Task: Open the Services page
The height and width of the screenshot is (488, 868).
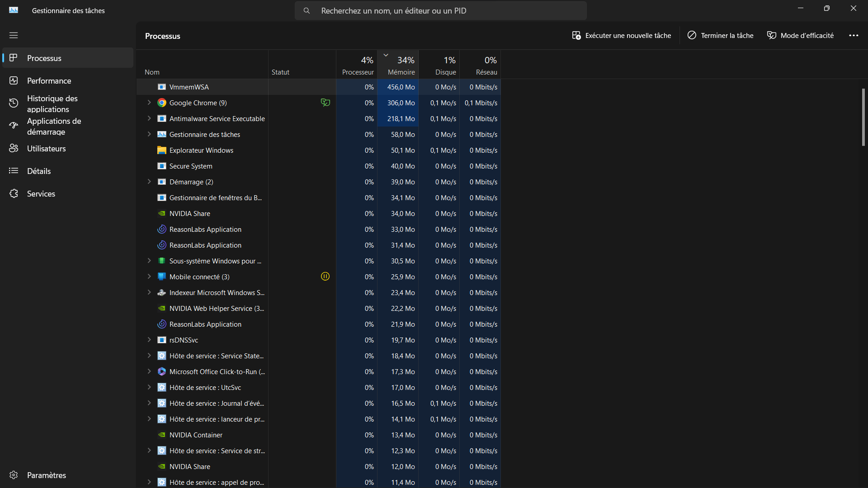Action: [x=41, y=193]
